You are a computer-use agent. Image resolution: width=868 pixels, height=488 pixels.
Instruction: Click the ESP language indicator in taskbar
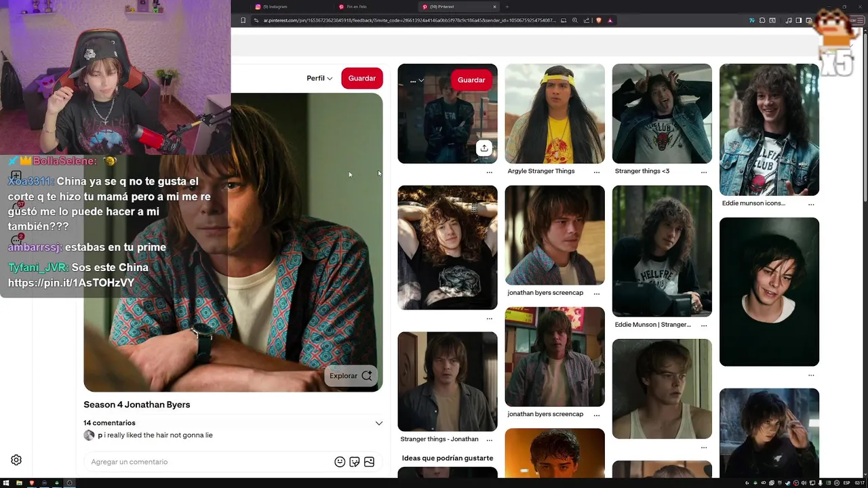point(846,483)
